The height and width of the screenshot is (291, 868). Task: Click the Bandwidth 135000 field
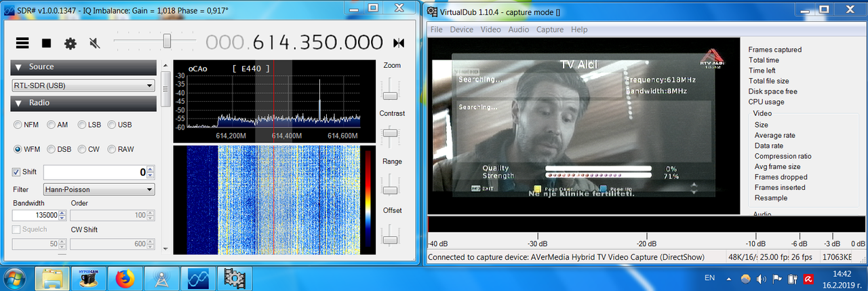[35, 215]
